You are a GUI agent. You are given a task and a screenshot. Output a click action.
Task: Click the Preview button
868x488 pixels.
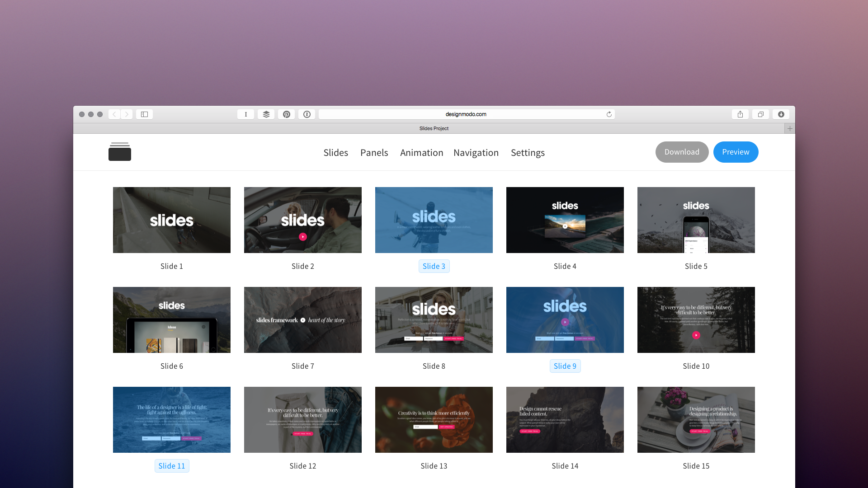pos(736,152)
